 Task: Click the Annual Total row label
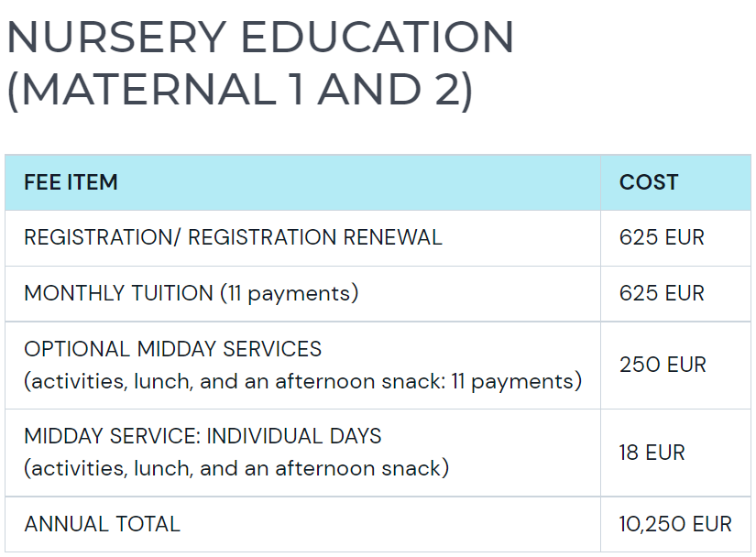[103, 524]
